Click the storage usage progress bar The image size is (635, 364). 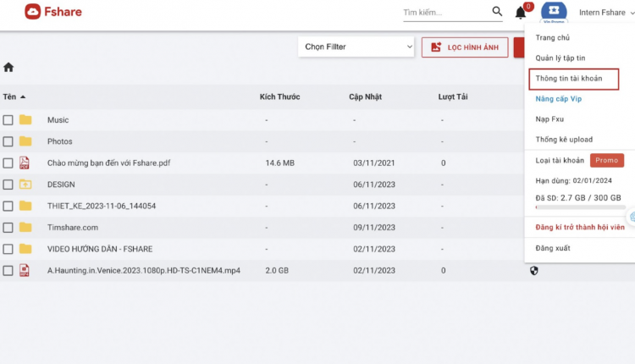580,207
